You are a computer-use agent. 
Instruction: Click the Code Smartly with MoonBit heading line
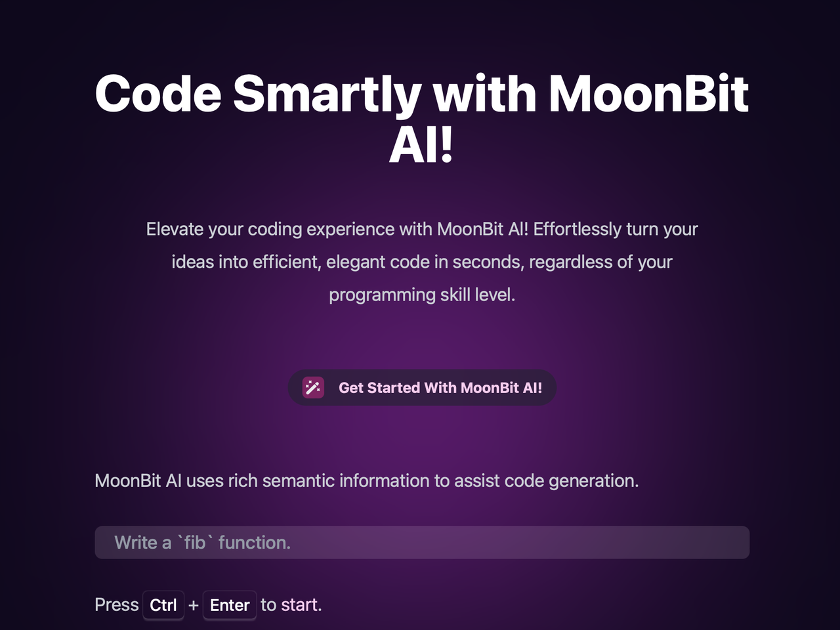pyautogui.click(x=422, y=93)
